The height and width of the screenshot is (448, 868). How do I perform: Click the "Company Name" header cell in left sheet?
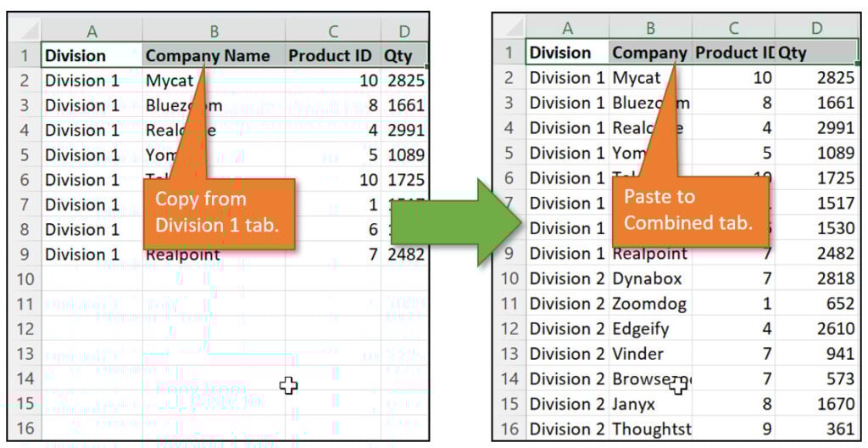[x=214, y=56]
